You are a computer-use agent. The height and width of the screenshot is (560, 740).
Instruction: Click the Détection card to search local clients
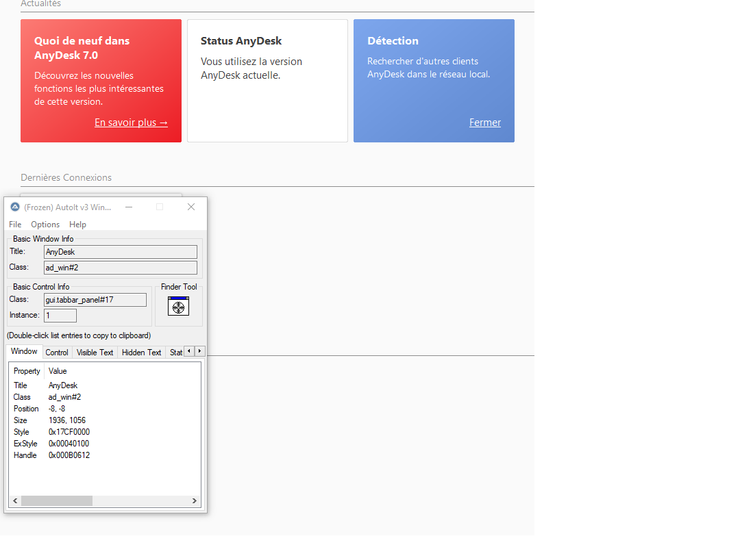point(434,81)
